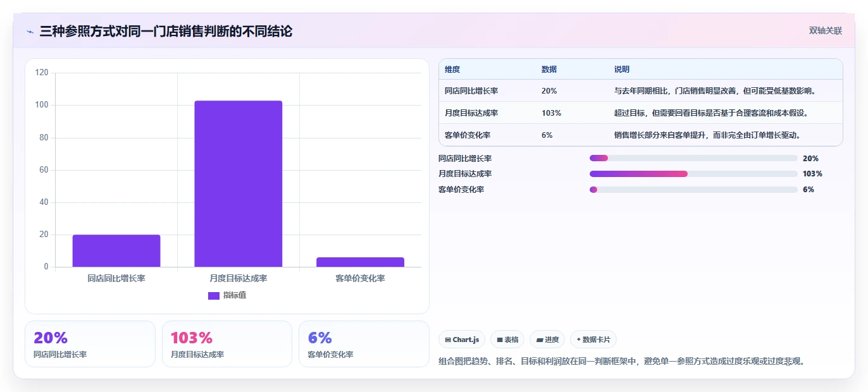Click the 同店同比增长率 progress bar

(x=693, y=158)
